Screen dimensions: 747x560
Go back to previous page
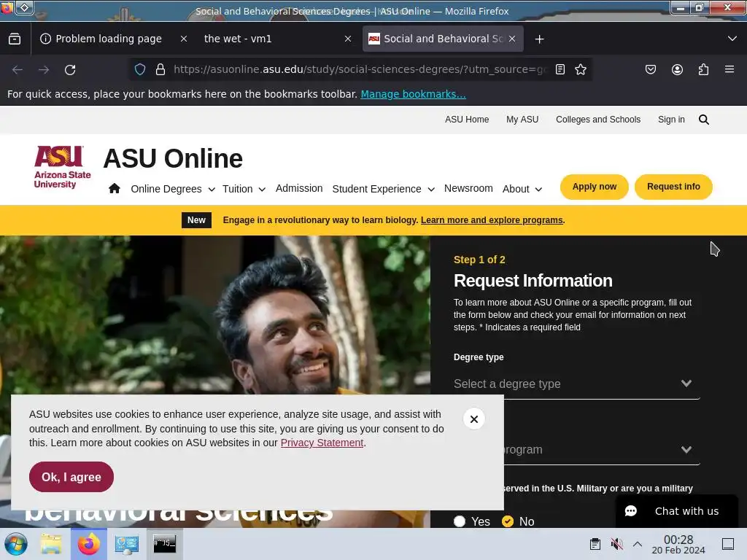(x=18, y=70)
